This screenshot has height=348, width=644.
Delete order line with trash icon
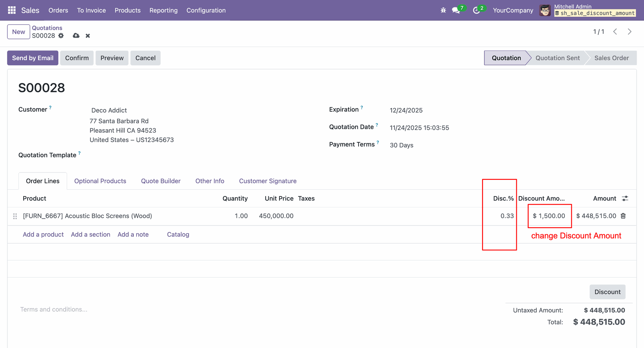(623, 216)
